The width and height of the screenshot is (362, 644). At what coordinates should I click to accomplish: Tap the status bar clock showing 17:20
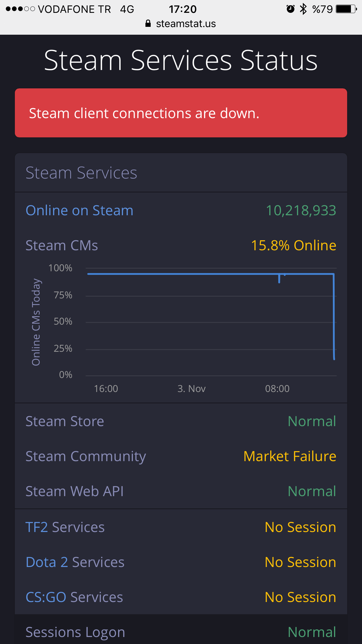[x=183, y=9]
